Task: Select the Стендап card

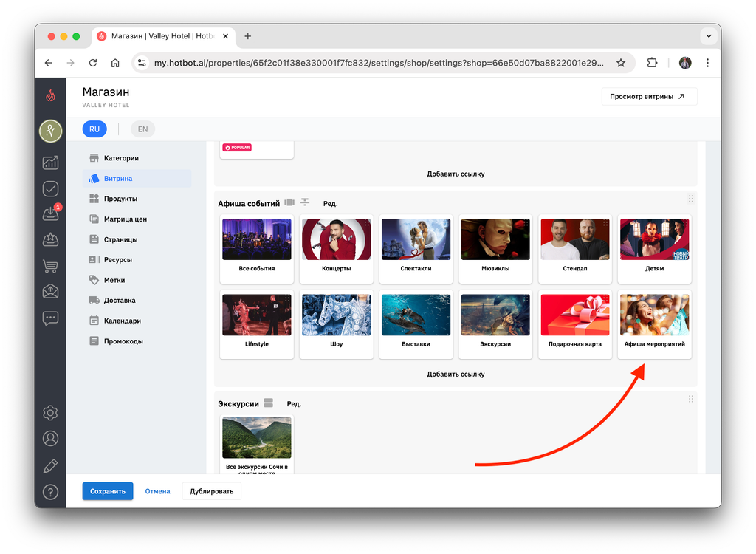Action: (x=574, y=249)
